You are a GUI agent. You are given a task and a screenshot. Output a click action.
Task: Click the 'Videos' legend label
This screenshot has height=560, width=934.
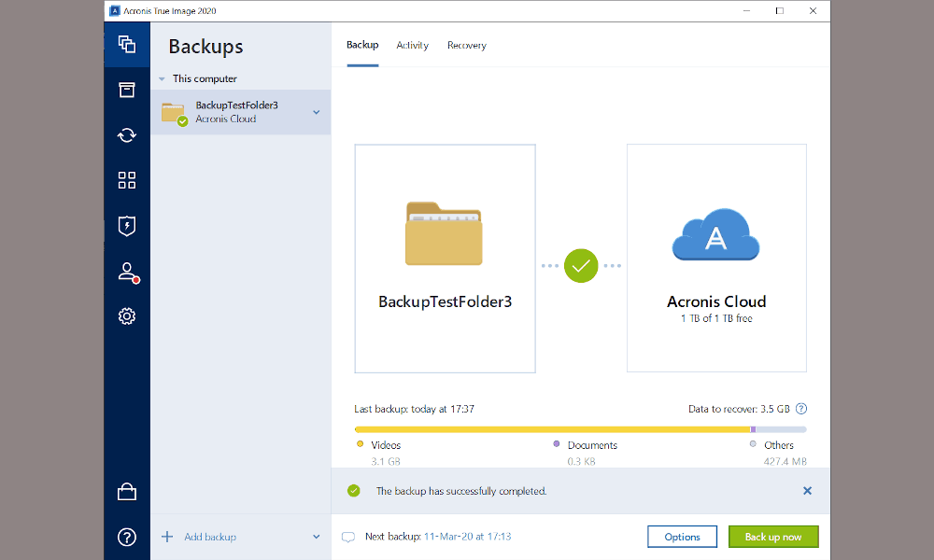pos(386,445)
